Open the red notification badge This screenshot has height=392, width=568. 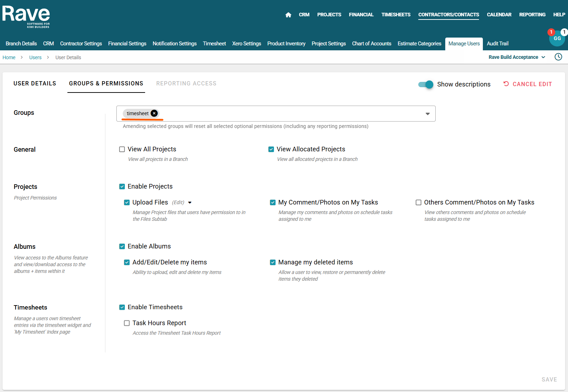pos(551,32)
